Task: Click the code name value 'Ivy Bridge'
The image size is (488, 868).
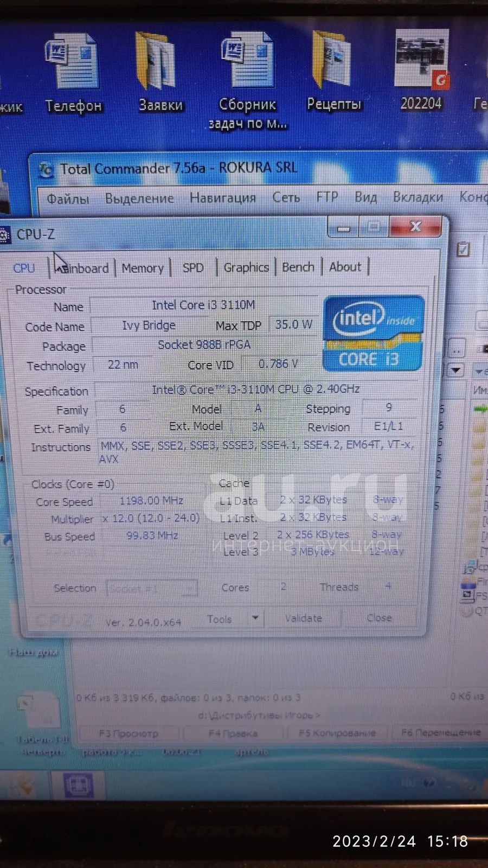Action: tap(149, 325)
